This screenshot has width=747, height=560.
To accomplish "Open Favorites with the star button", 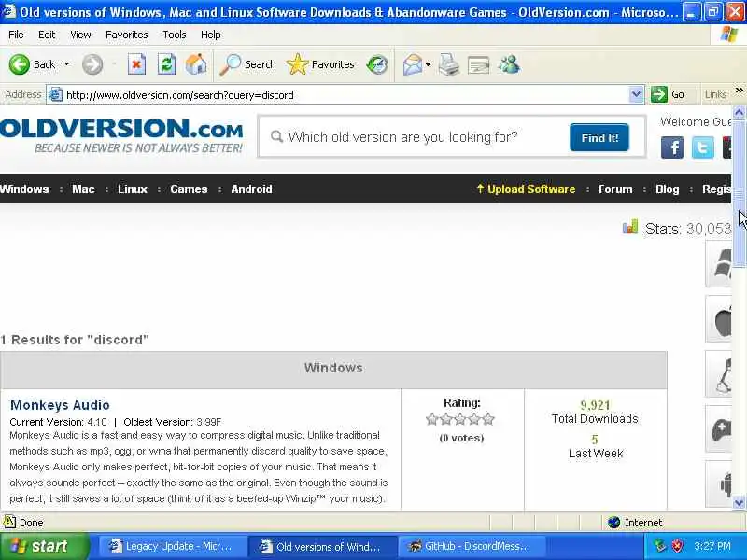I will coord(320,64).
